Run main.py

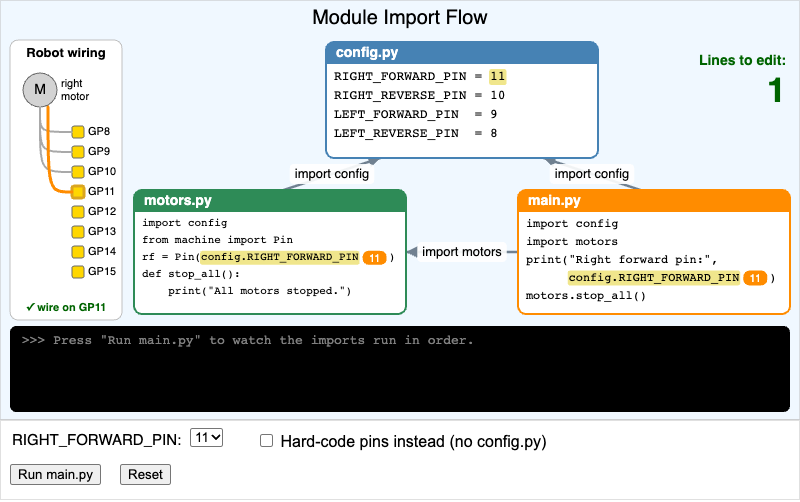[x=56, y=474]
